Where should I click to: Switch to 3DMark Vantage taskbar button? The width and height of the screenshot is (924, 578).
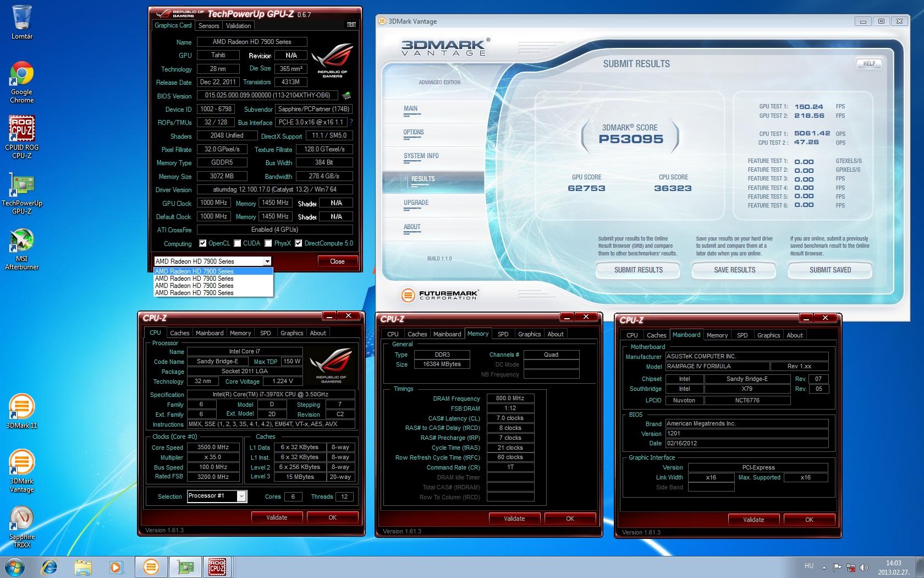click(x=151, y=566)
